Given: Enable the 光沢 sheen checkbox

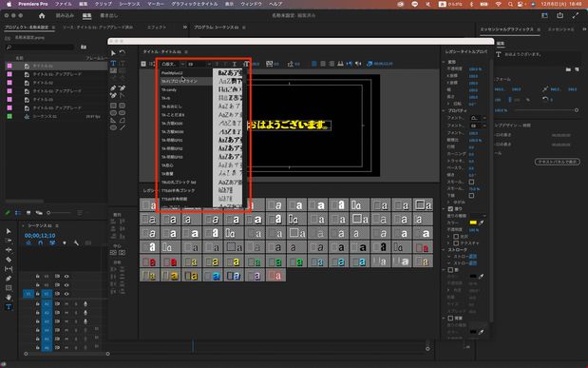Looking at the screenshot, I should tap(456, 237).
